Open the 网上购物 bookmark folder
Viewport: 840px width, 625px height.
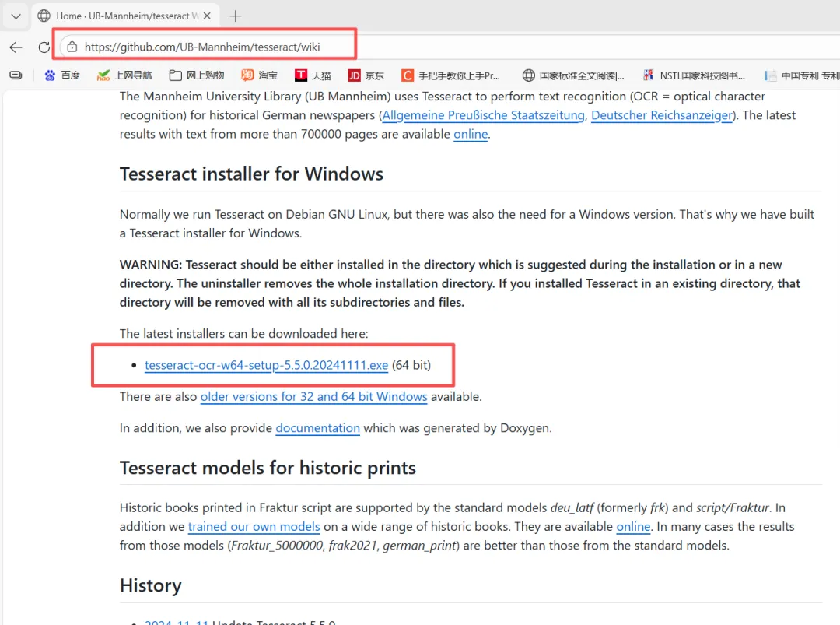tap(197, 75)
